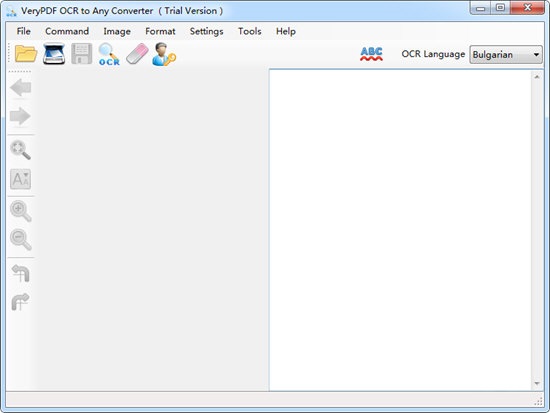The height and width of the screenshot is (413, 550).
Task: Minimize the VeryPDF OCR window
Action: click(480, 8)
